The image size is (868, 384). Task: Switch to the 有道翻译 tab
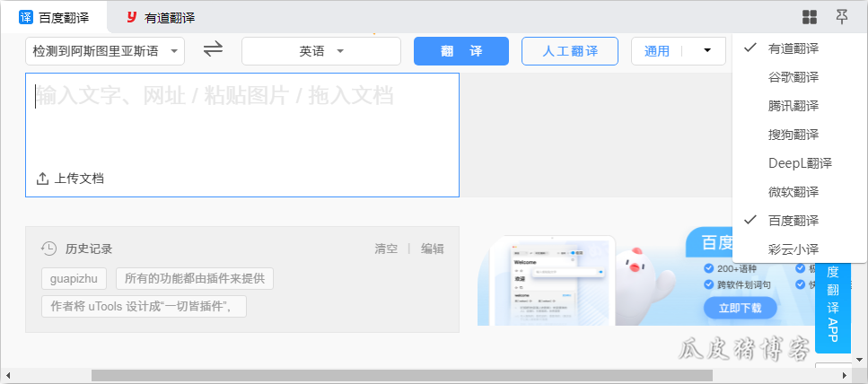[161, 18]
